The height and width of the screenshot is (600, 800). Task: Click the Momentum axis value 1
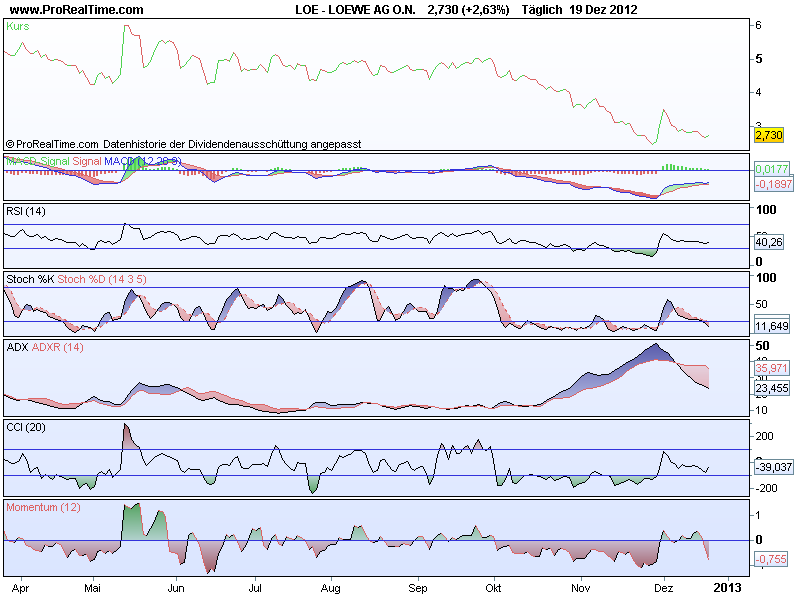pyautogui.click(x=758, y=515)
